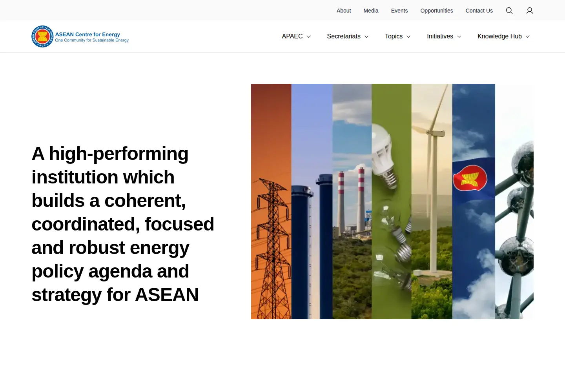Expand the APAEC dropdown menu

point(296,36)
